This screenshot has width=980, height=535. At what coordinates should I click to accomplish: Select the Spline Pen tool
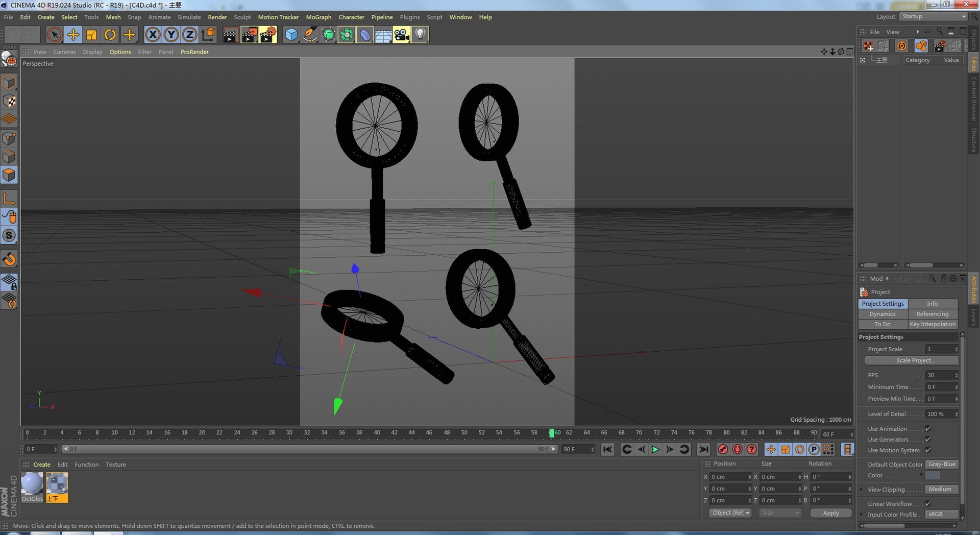coord(310,35)
